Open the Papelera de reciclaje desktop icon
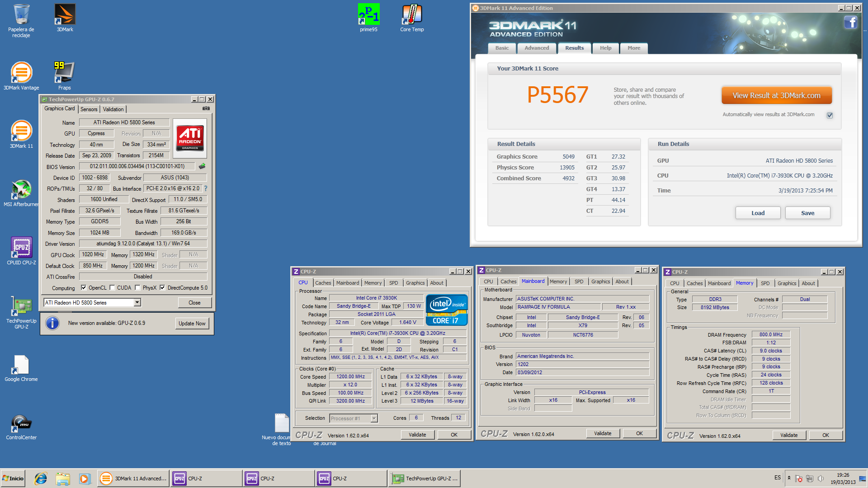868x488 pixels. pyautogui.click(x=21, y=20)
